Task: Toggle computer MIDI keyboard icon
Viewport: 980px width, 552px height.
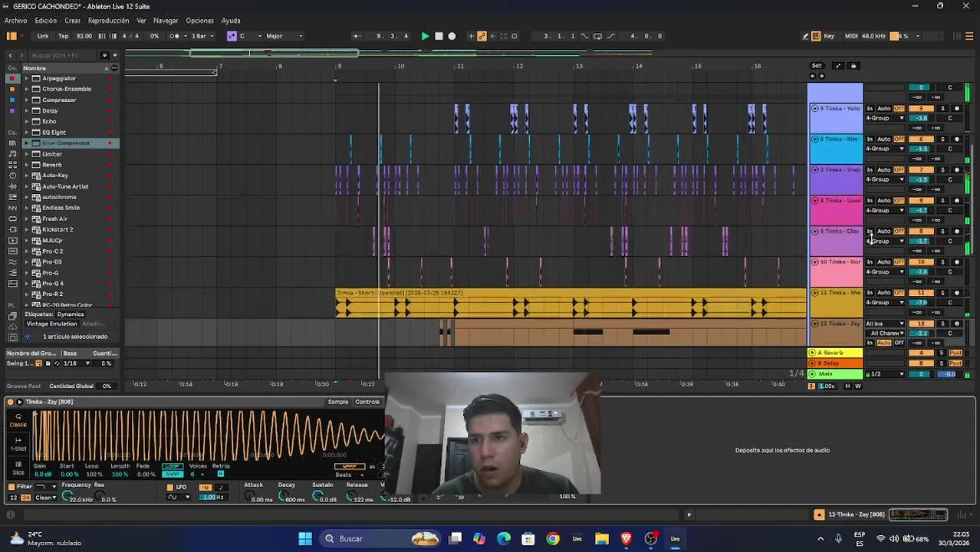Action: pos(817,36)
